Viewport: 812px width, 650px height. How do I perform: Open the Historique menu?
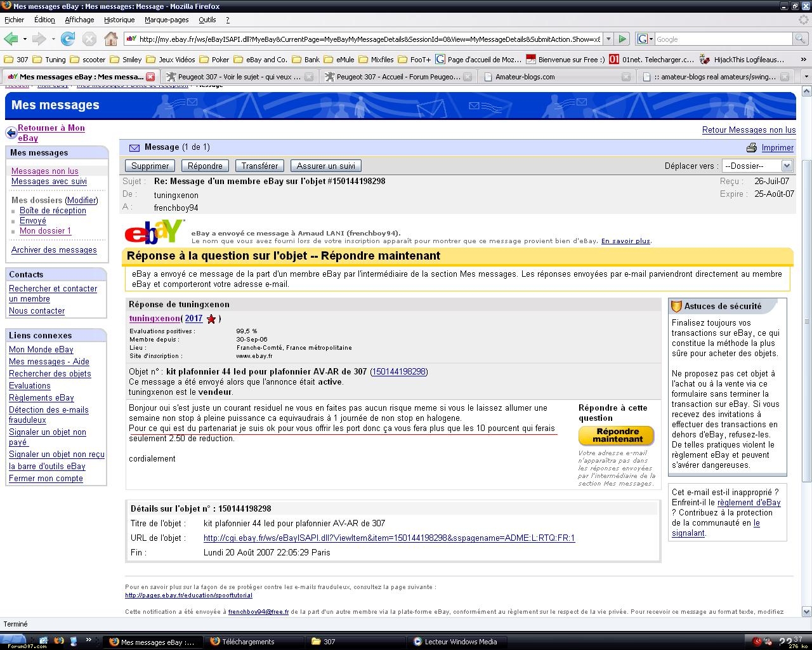point(119,20)
